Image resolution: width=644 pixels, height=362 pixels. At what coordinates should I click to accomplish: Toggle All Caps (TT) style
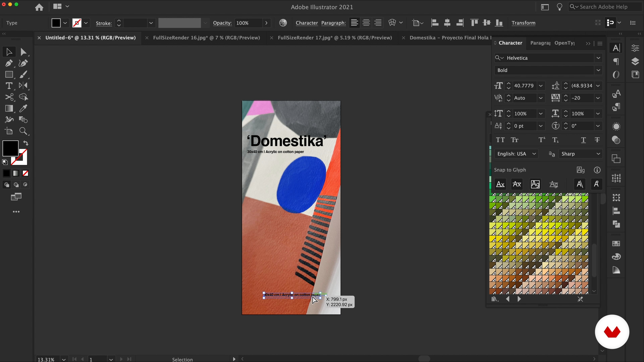[500, 140]
